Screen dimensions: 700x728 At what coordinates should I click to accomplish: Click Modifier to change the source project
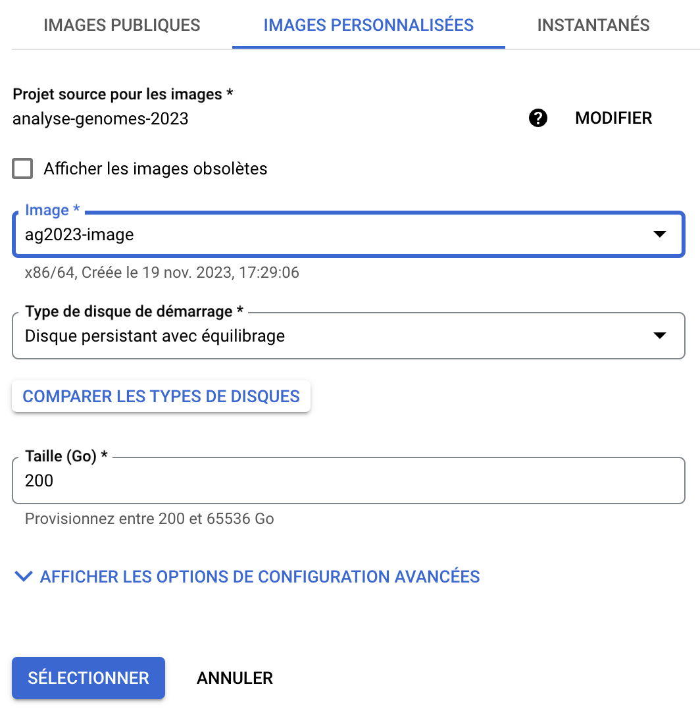[x=613, y=118]
